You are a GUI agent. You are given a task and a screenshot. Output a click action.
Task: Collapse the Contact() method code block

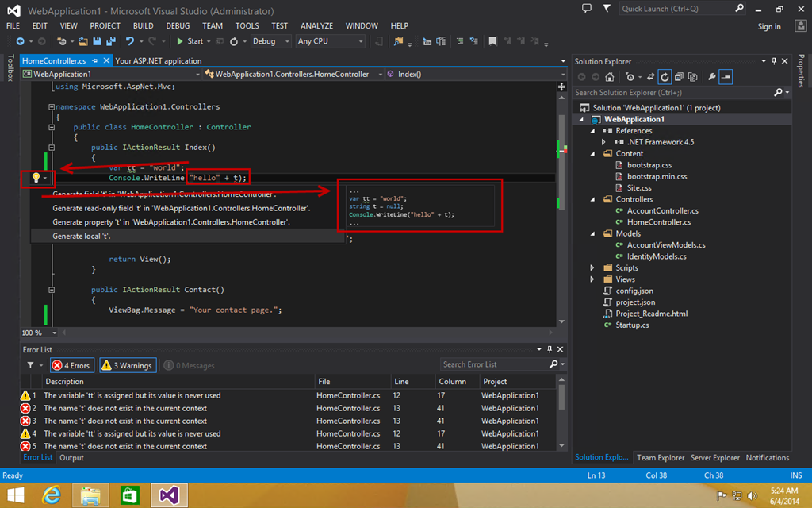click(x=52, y=290)
